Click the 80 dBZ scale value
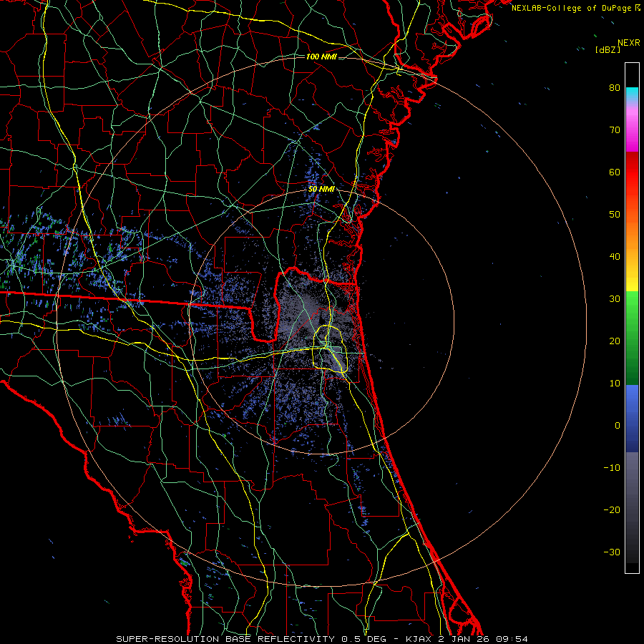The height and width of the screenshot is (644, 644). 615,87
